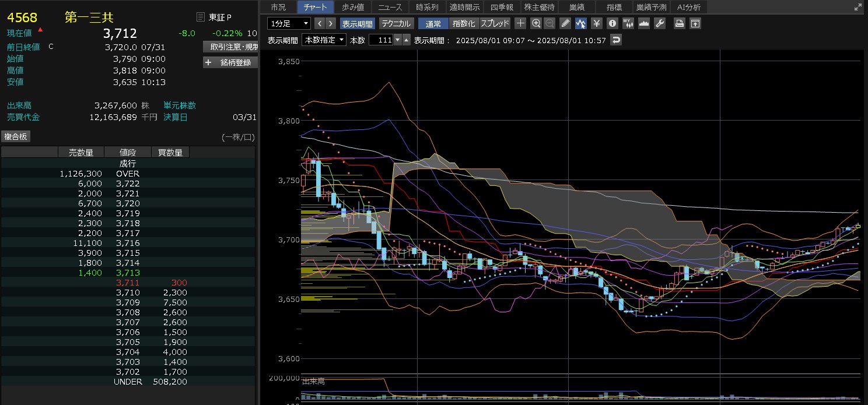Click the price row 3,702
The height and width of the screenshot is (405, 868).
click(128, 372)
